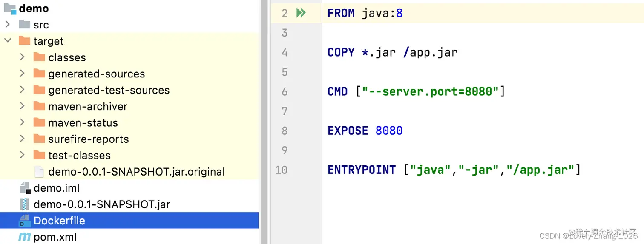Select the Dockerfile name in the tree

coord(59,221)
